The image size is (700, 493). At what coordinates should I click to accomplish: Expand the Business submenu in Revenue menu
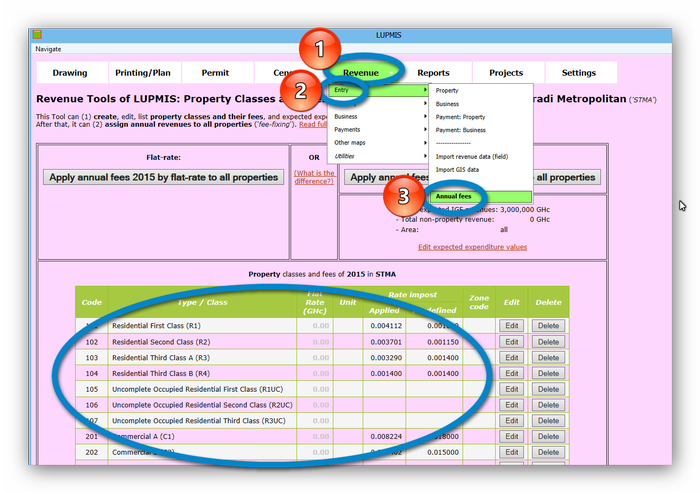(379, 117)
